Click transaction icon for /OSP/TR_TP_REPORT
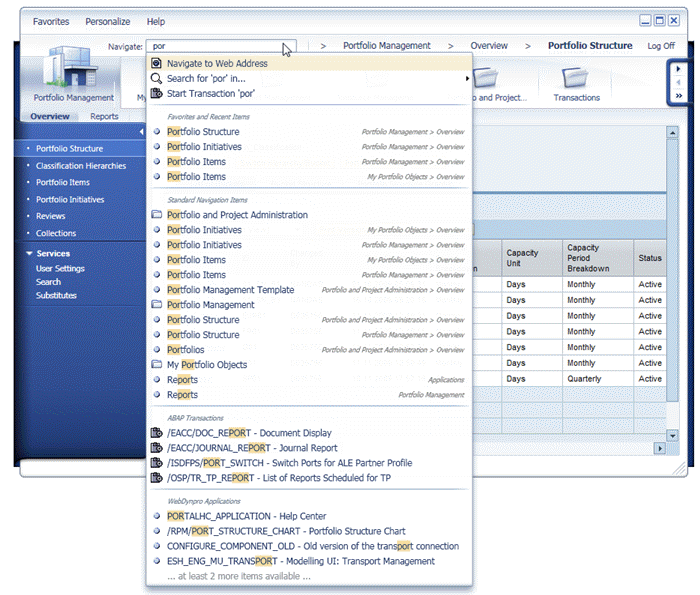Image resolution: width=700 pixels, height=595 pixels. [x=156, y=478]
